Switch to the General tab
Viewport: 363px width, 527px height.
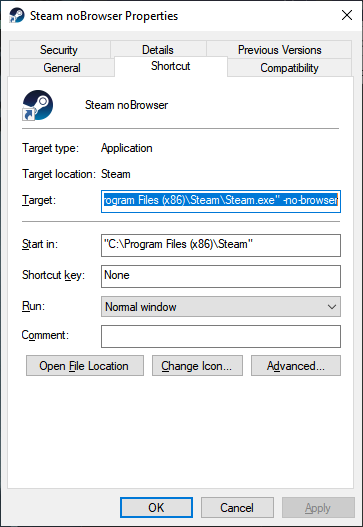62,68
